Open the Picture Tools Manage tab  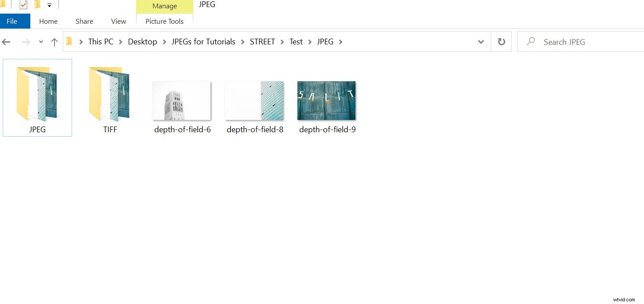164,6
